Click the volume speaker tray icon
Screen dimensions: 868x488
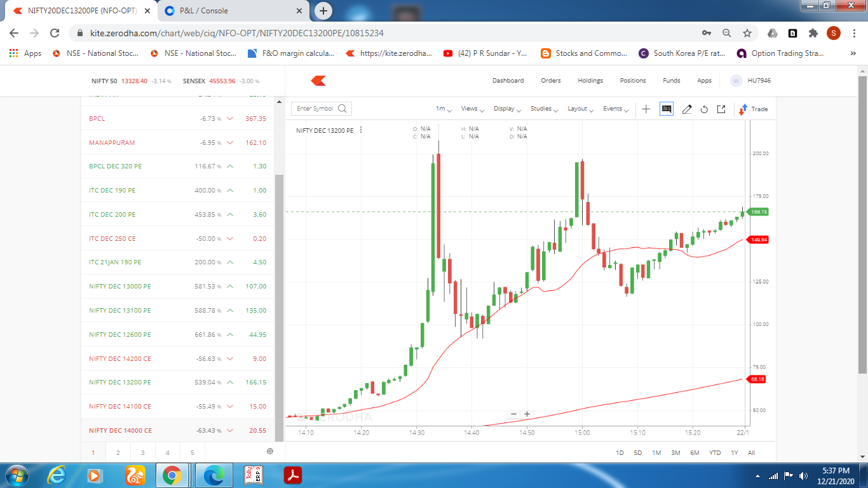point(804,475)
